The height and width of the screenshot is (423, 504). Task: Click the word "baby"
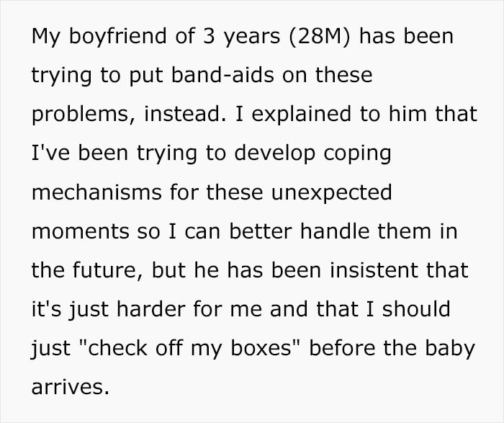450,348
